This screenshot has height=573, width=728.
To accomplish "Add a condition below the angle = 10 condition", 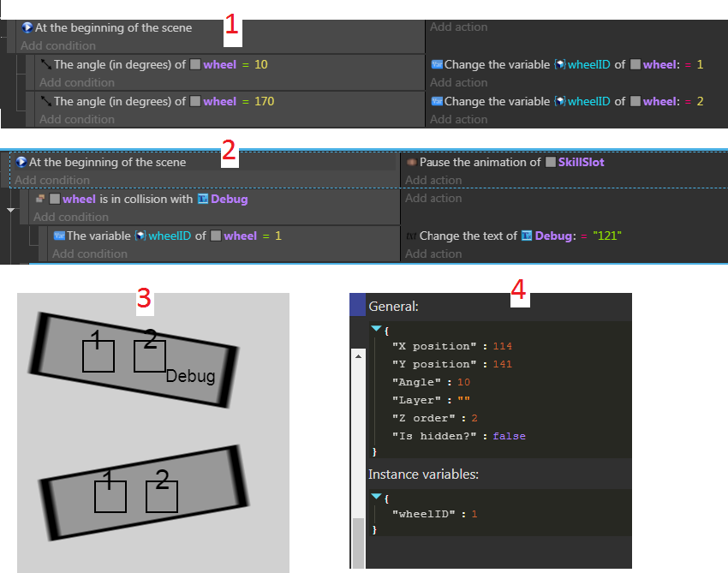I will point(76,82).
